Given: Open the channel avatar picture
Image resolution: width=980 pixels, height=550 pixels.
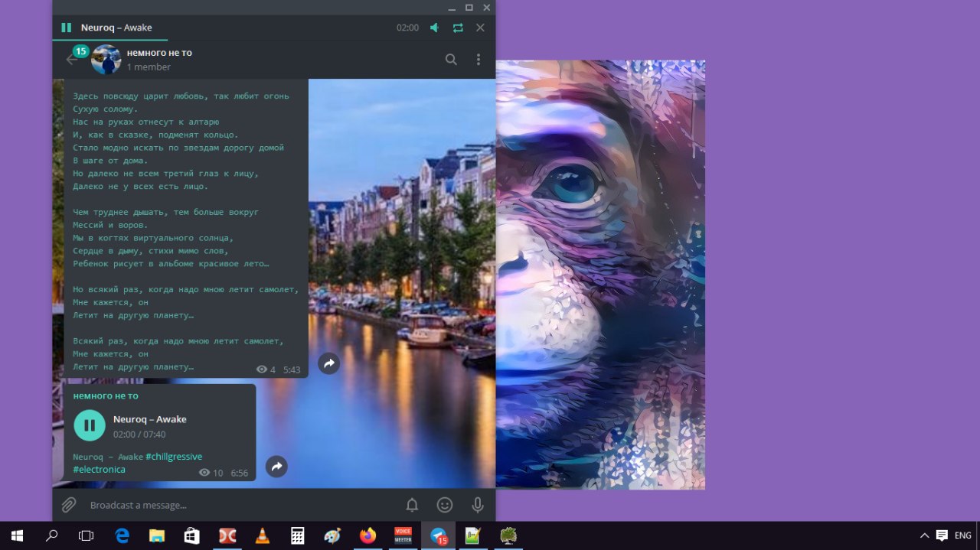Looking at the screenshot, I should pyautogui.click(x=106, y=59).
